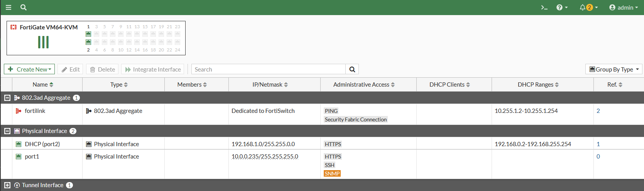Click reference count 2 for fortilink
The width and height of the screenshot is (644, 191).
[598, 111]
